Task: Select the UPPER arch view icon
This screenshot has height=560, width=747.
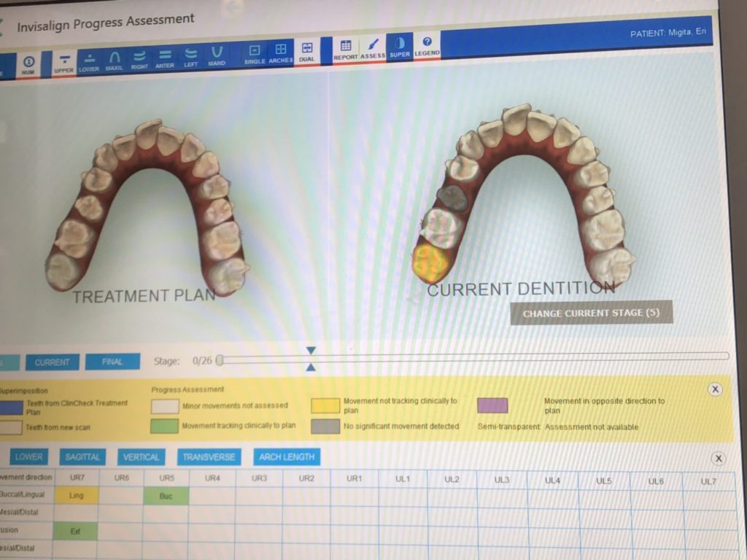Action: (63, 63)
